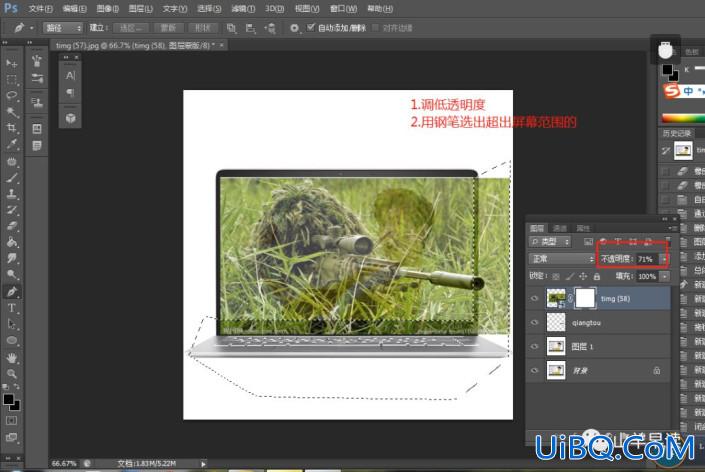Select the Rectangular Marquee tool
Image resolution: width=705 pixels, height=472 pixels.
point(12,80)
